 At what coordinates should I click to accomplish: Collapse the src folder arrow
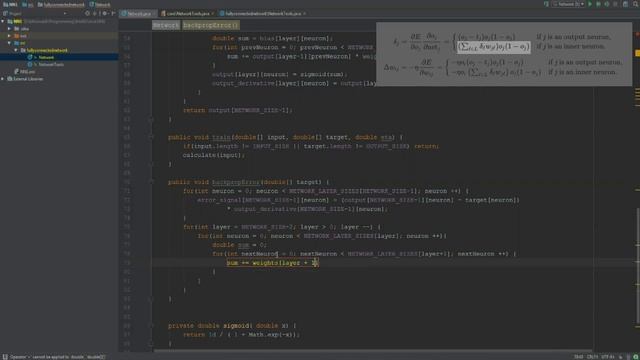9,43
